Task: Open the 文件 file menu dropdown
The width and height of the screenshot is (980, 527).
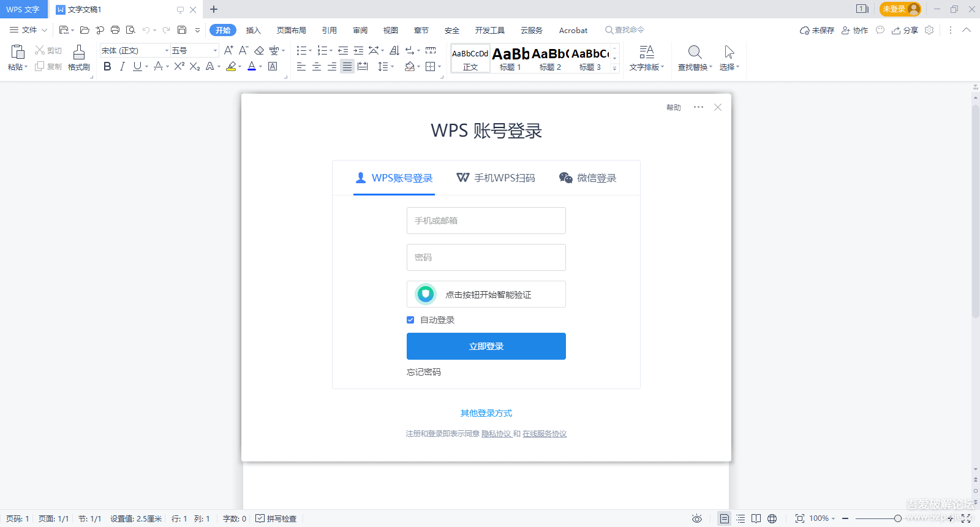Action: click(28, 30)
